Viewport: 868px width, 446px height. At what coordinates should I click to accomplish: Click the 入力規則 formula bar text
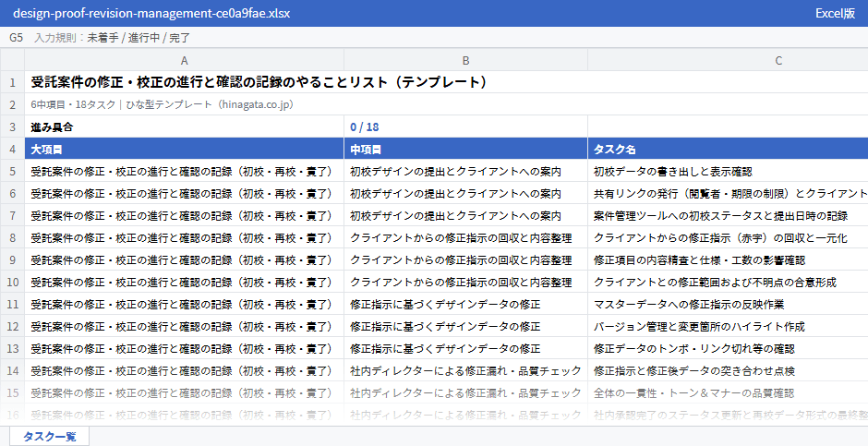[x=112, y=38]
